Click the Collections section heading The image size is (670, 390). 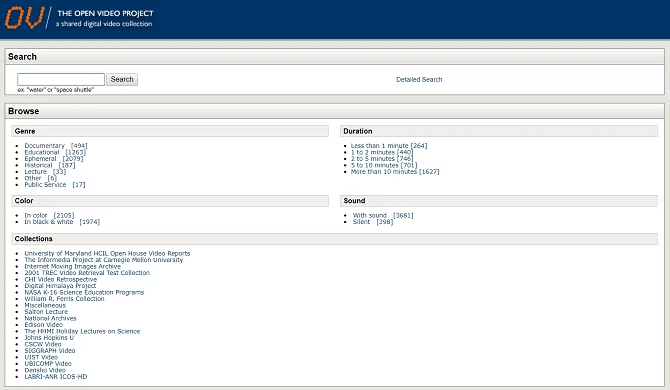pos(33,239)
